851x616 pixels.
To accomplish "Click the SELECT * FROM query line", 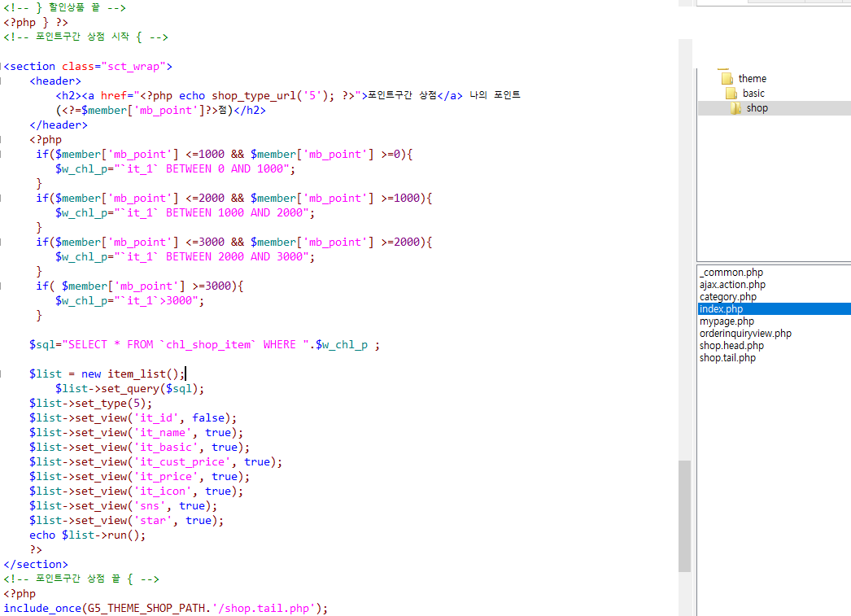I will pyautogui.click(x=203, y=345).
